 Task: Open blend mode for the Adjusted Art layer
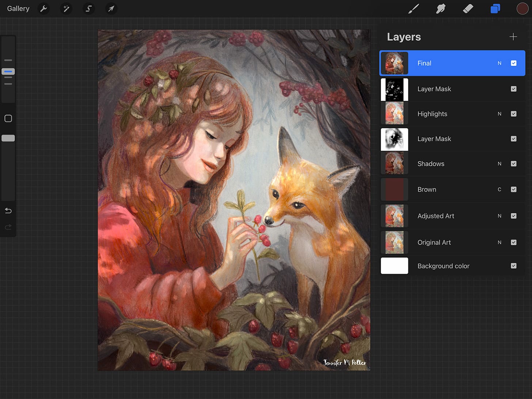click(x=499, y=216)
